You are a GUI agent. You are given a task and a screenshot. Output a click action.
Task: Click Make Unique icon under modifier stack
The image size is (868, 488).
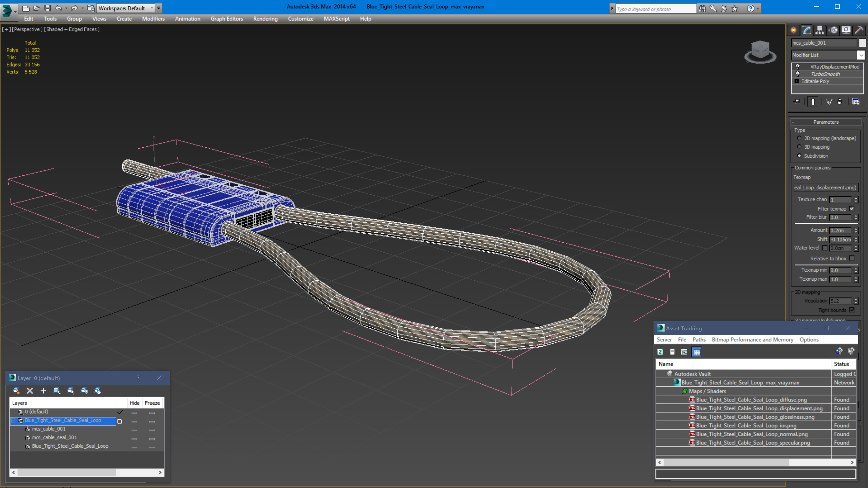click(x=829, y=102)
